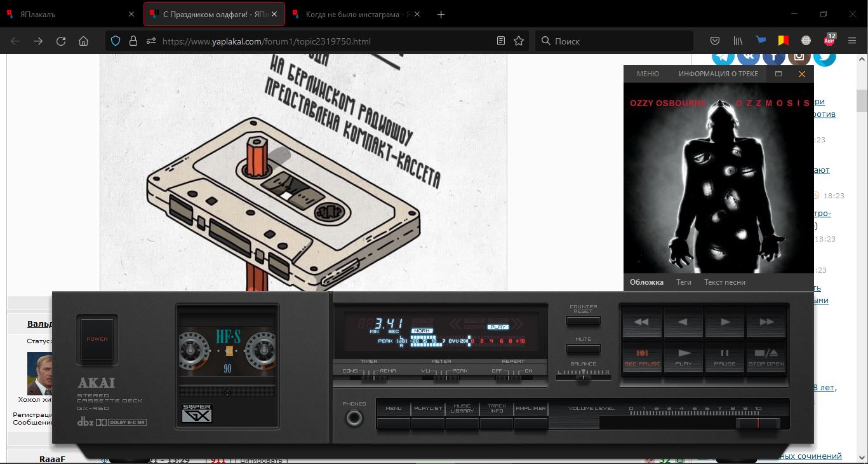This screenshot has height=464, width=868.
Task: Open the browser home page
Action: (x=83, y=41)
